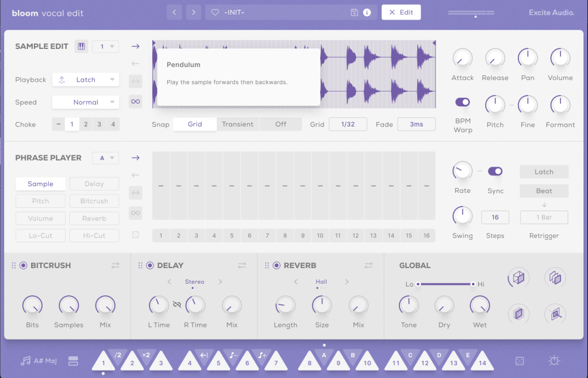Toggle the Rate Sync switch
Image resolution: width=588 pixels, height=378 pixels.
click(495, 171)
